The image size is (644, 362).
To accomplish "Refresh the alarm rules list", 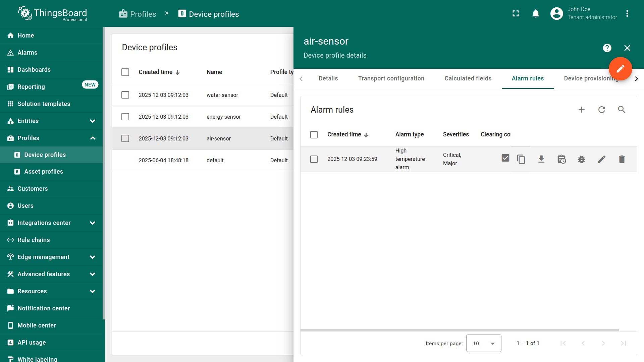I will pyautogui.click(x=602, y=110).
